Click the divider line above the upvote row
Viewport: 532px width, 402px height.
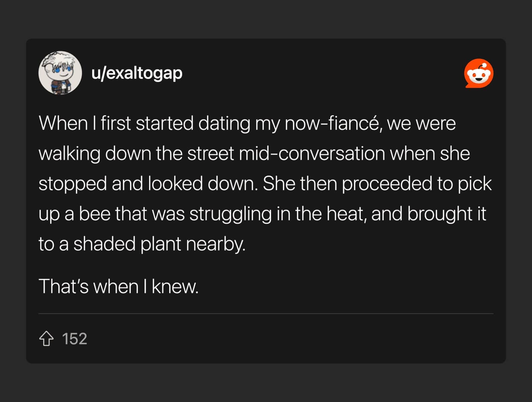(x=266, y=313)
